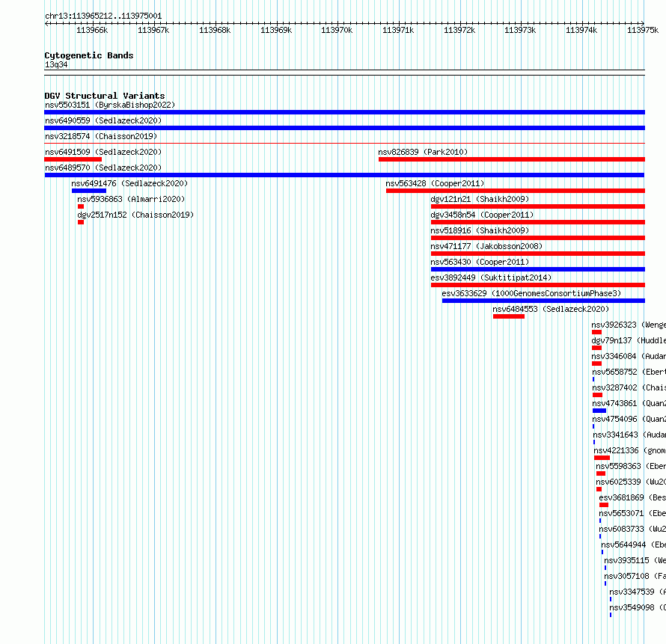666x644 pixels.
Task: Click the 13q34 cytogenetic band label
Action: (x=56, y=64)
